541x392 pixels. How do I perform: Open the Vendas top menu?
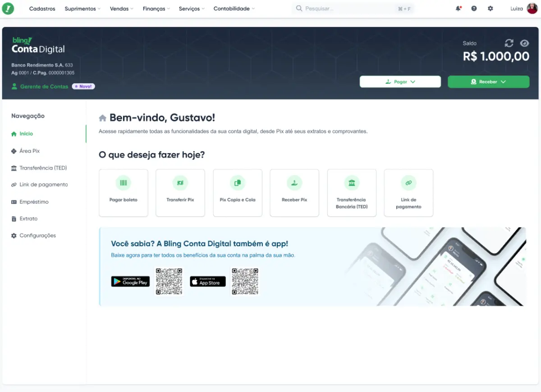(x=121, y=9)
